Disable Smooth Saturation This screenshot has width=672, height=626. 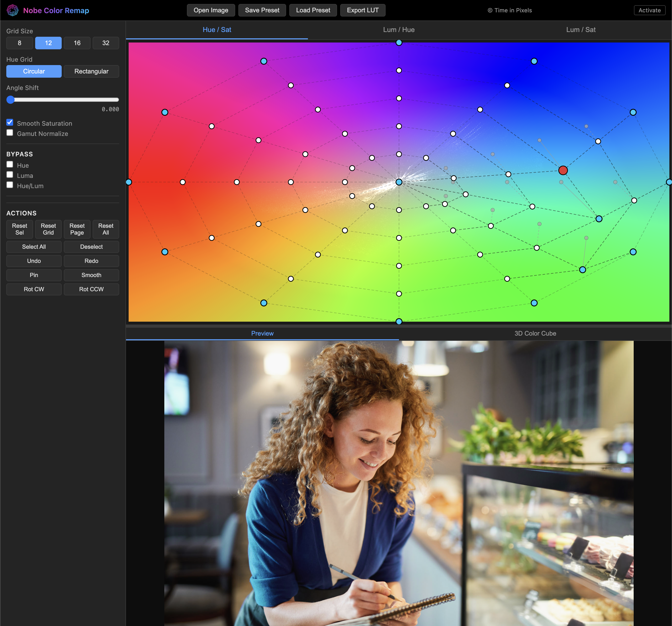point(9,122)
